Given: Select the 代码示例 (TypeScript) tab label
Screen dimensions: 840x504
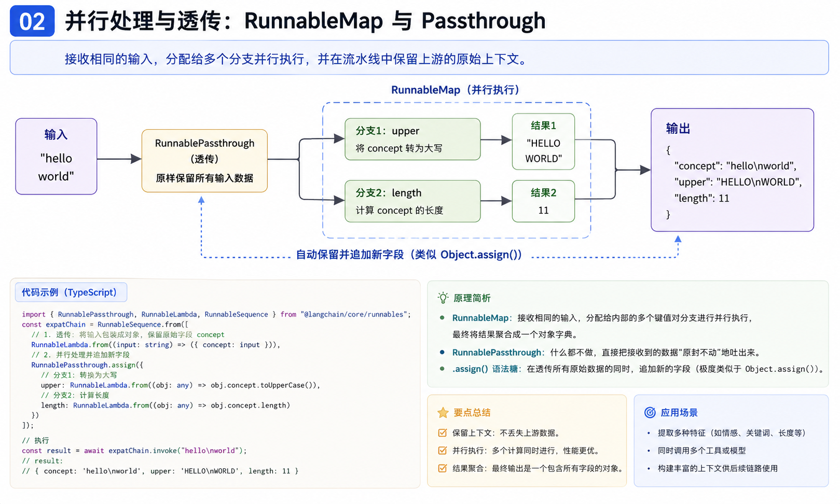Looking at the screenshot, I should (x=71, y=292).
